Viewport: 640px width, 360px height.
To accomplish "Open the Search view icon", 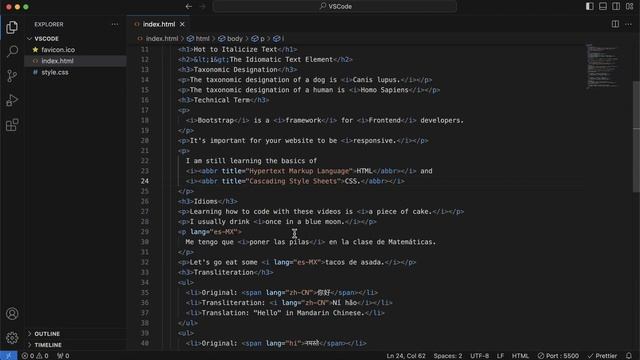I will [x=12, y=51].
